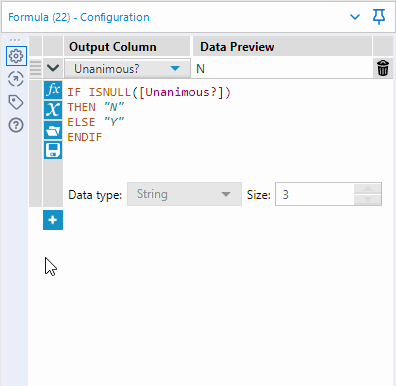Pin the Configuration window
The height and width of the screenshot is (386, 396).
(x=379, y=16)
